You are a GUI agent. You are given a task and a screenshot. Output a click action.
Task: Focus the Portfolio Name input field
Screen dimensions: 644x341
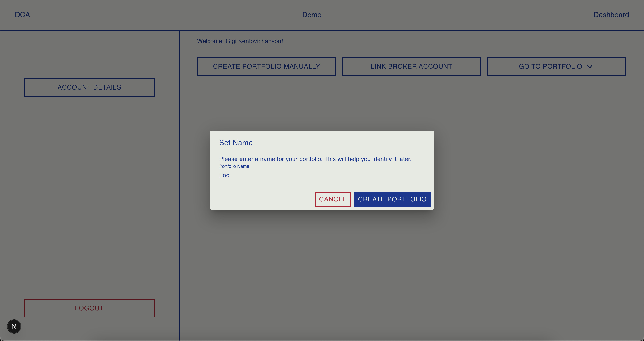click(x=321, y=175)
